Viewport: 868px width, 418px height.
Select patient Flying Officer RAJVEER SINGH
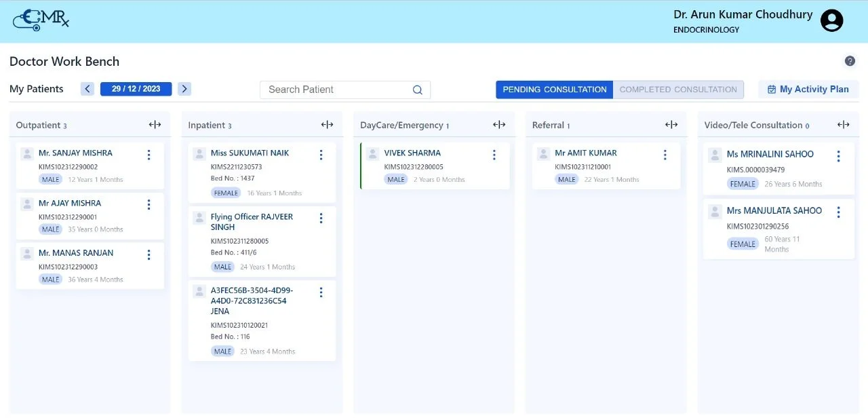click(252, 222)
